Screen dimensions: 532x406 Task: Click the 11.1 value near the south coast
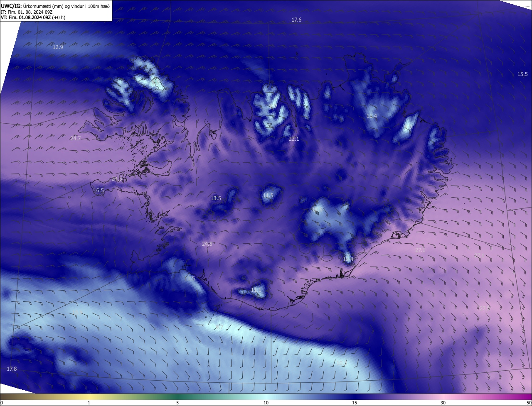[256, 290]
